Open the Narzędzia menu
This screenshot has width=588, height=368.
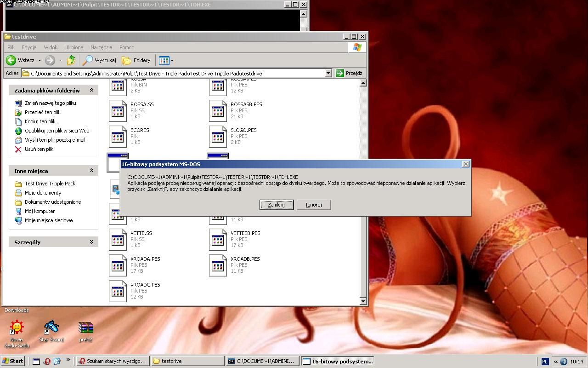(101, 47)
